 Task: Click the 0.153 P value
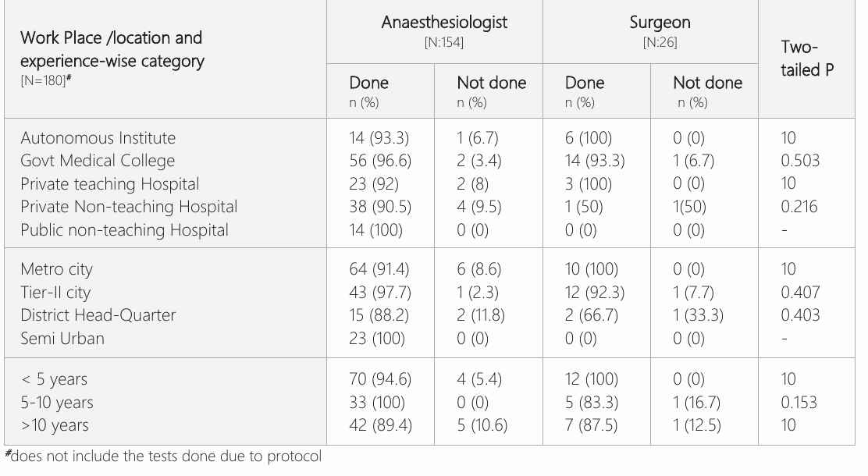tap(799, 403)
